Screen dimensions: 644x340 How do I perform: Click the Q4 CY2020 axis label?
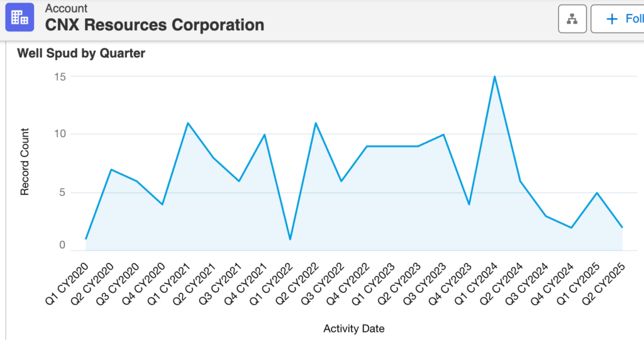point(143,283)
